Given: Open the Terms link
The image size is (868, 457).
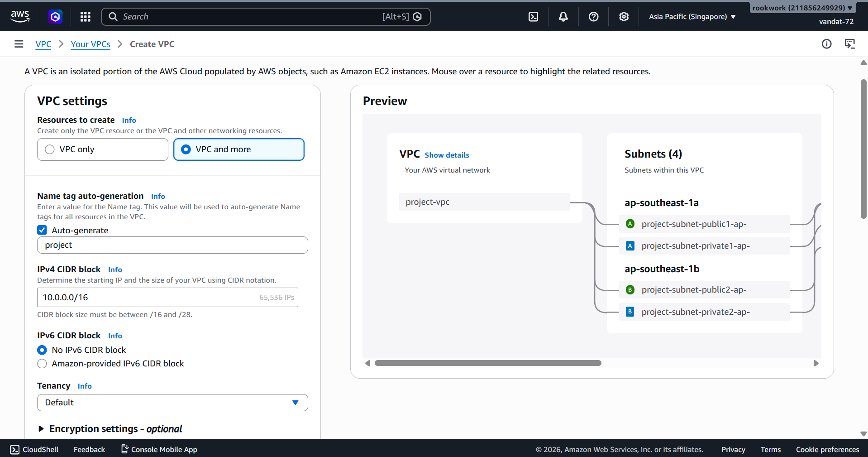Looking at the screenshot, I should (x=771, y=449).
